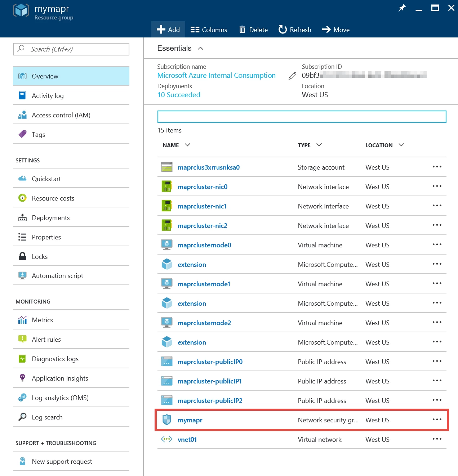Click the Metrics chart icon
This screenshot has height=476, width=458.
click(x=22, y=320)
